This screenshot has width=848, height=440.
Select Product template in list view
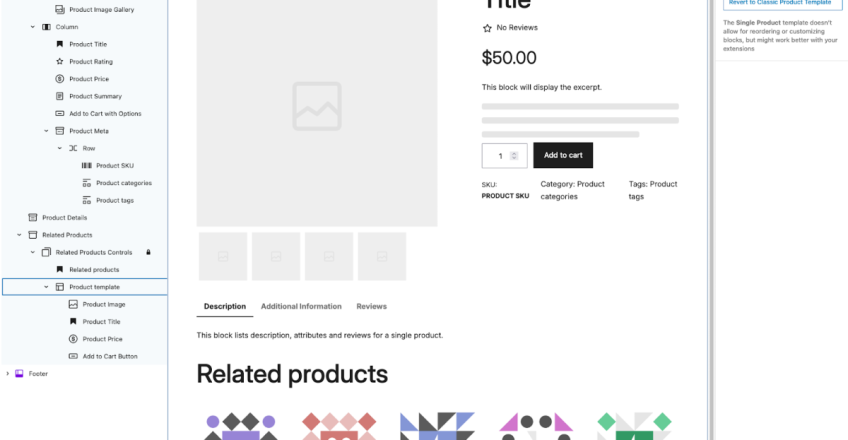[x=94, y=287]
